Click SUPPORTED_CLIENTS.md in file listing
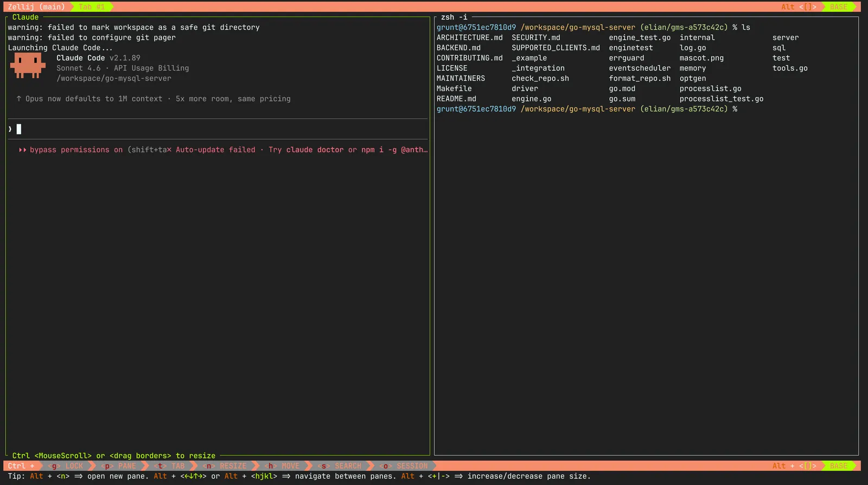This screenshot has width=868, height=485. tap(556, 48)
